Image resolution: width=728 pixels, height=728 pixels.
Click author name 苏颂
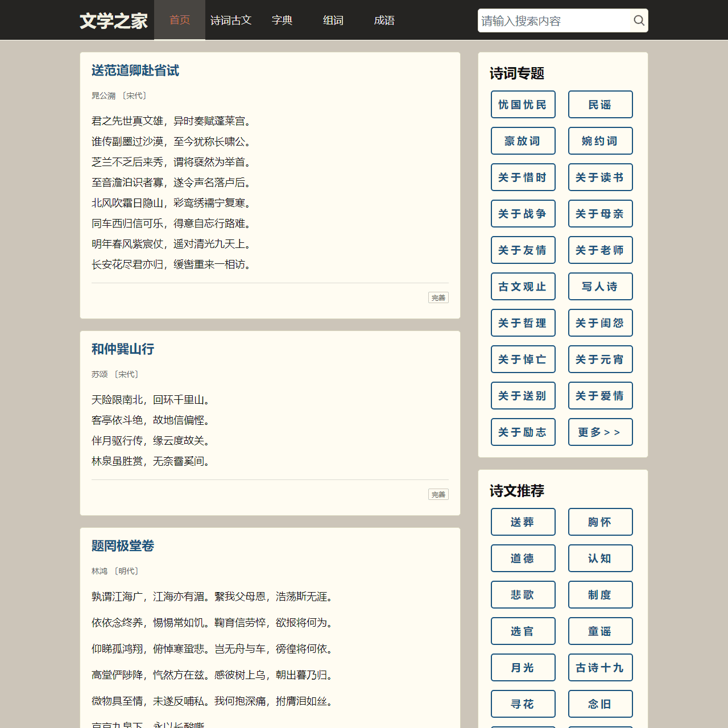tap(100, 374)
